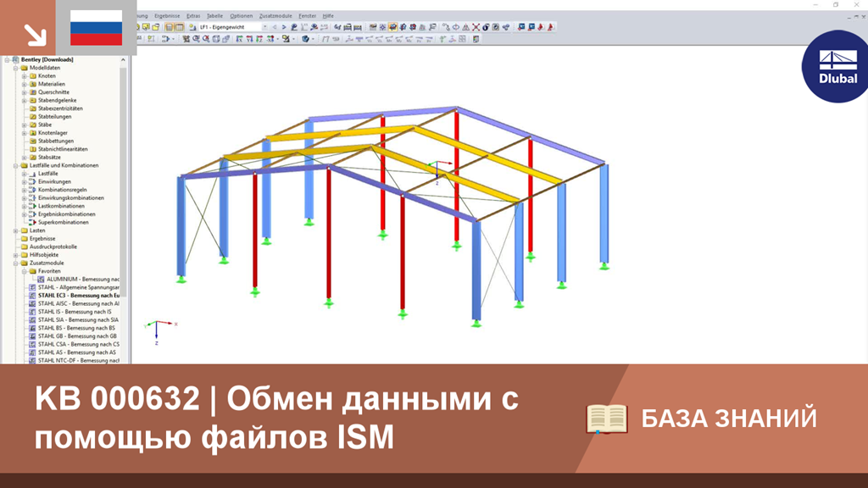The width and height of the screenshot is (868, 488).
Task: Select the Stabteilungen item
Action: tap(55, 117)
